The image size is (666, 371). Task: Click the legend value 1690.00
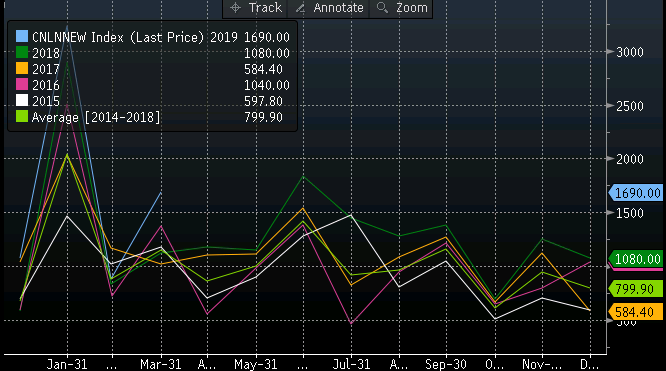tap(267, 37)
